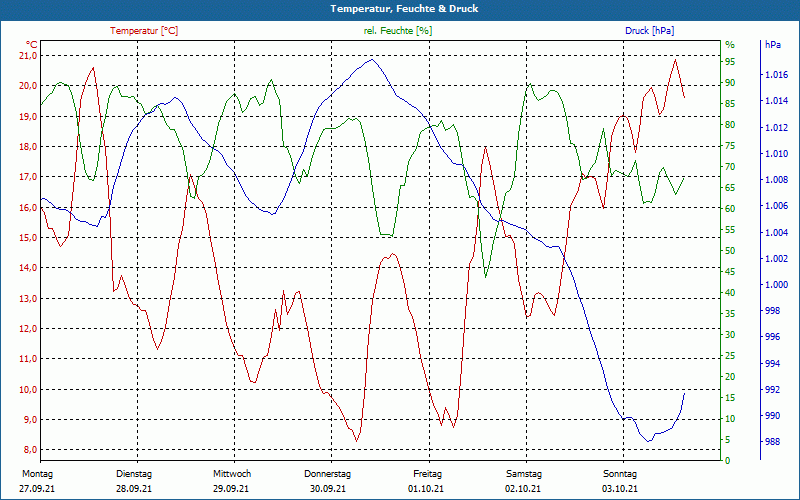Click the '25' humidity axis value
Image resolution: width=800 pixels, height=500 pixels.
(730, 356)
